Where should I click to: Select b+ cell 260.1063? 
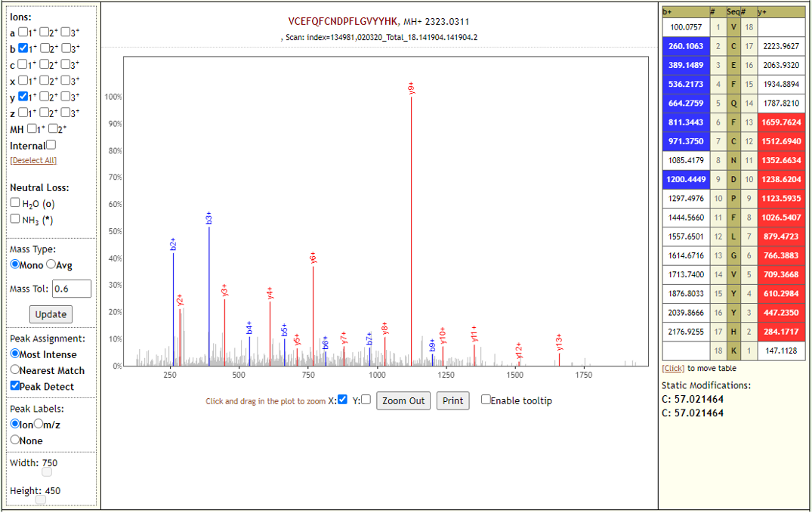[x=686, y=46]
